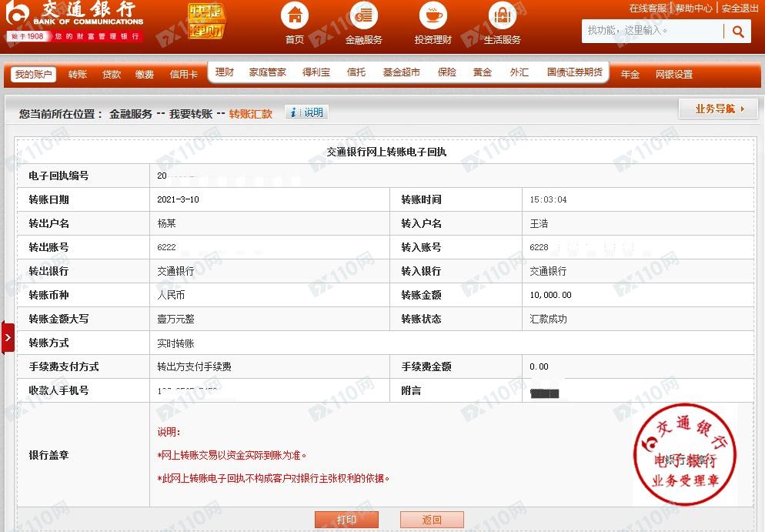Click 转账汇款 breadcrumb link
Screen dimensions: 765x532
pos(251,114)
